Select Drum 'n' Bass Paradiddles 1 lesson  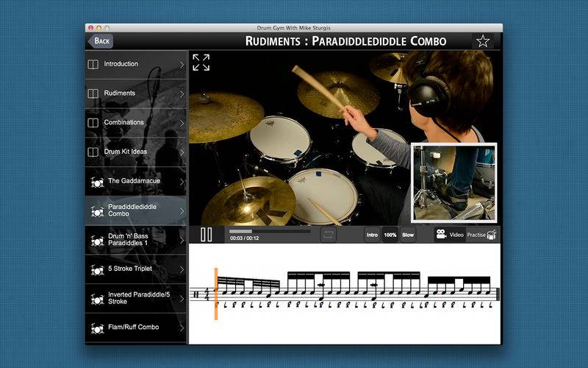(136, 240)
